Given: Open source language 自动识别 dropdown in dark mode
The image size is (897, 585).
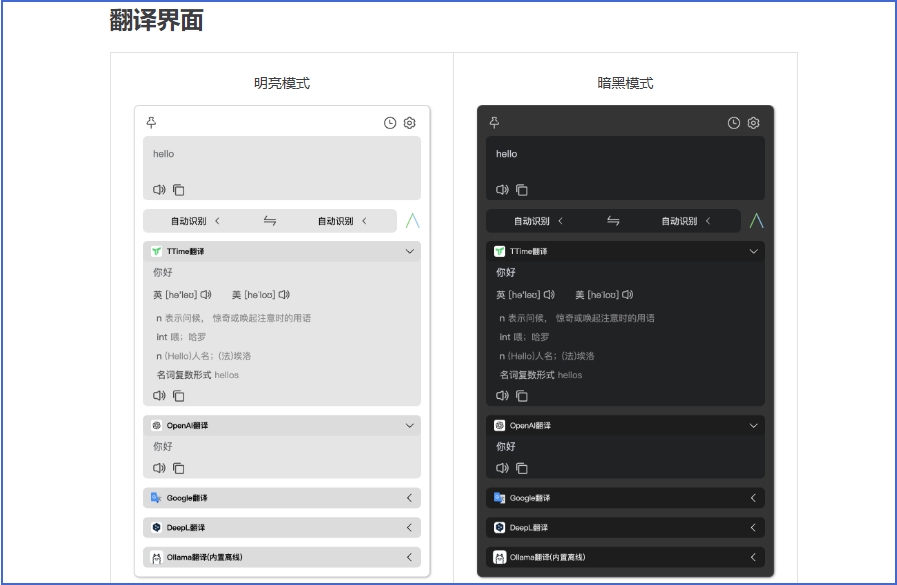Looking at the screenshot, I should 538,221.
